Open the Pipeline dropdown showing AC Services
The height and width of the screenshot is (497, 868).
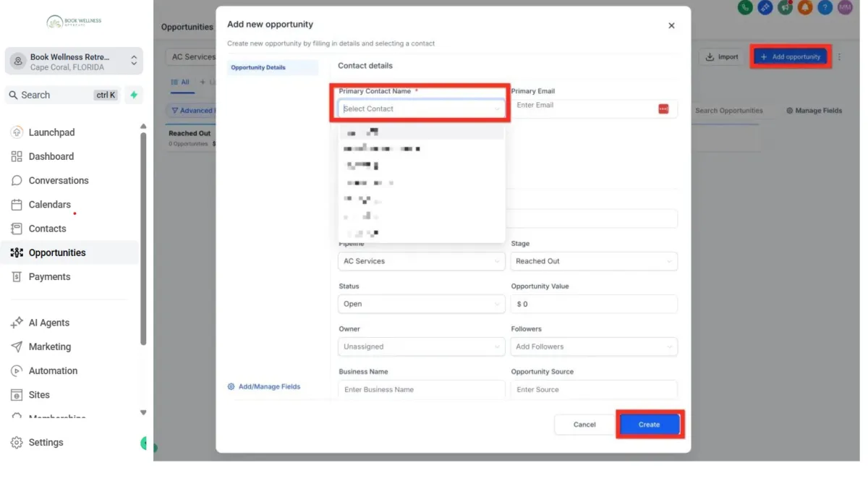click(421, 261)
